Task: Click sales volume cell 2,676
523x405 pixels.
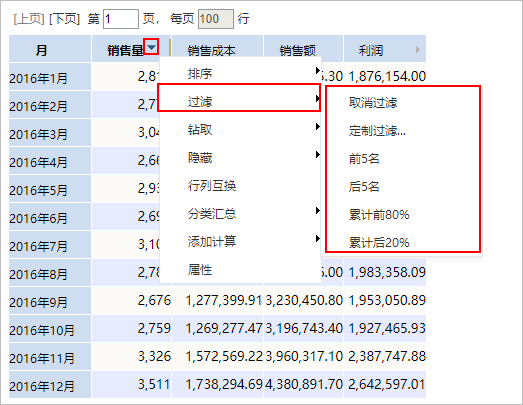Action: 131,301
